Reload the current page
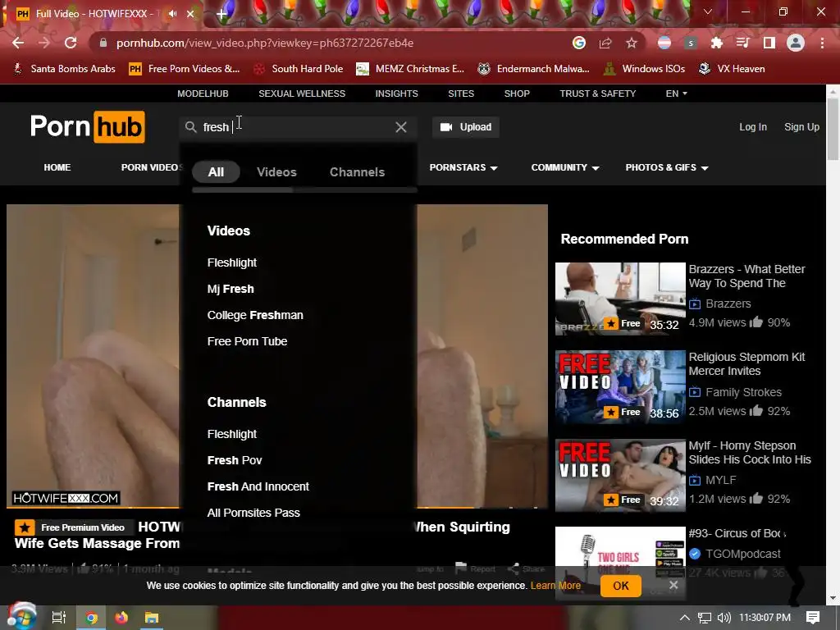The image size is (840, 630). click(x=71, y=43)
